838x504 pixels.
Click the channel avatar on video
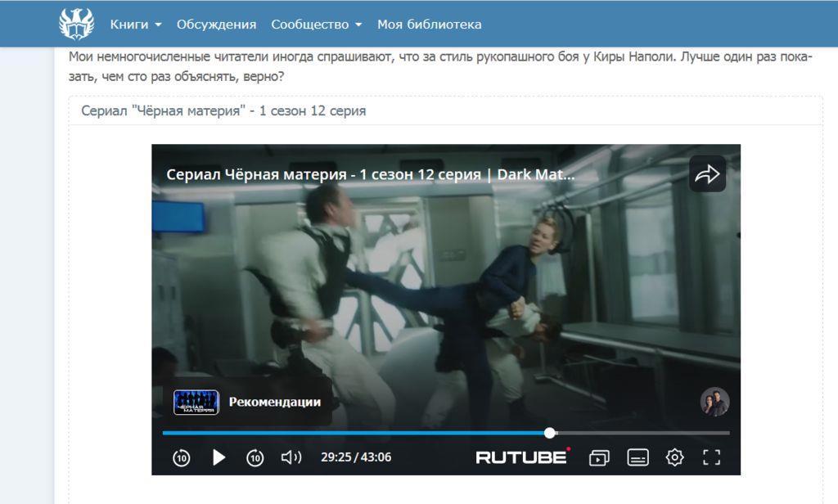click(714, 402)
